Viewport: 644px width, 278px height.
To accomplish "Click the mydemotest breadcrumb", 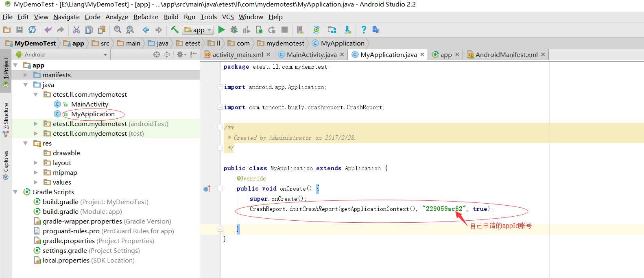I will 281,43.
